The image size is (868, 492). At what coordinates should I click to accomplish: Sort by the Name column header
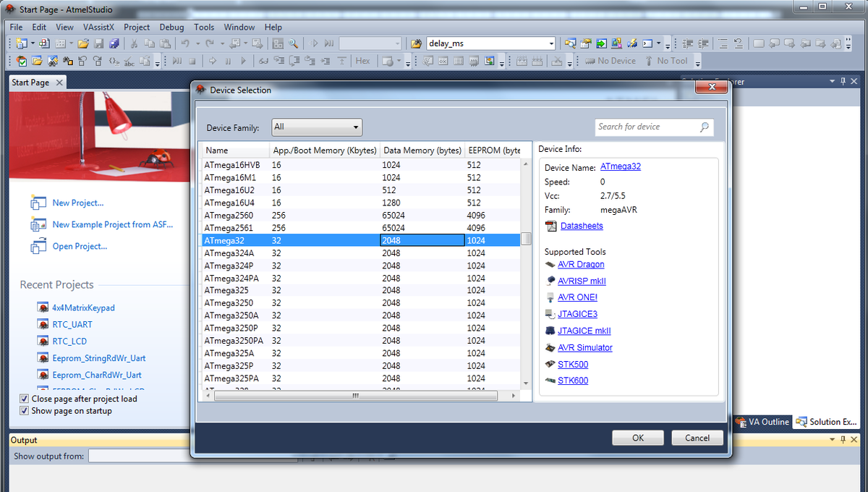[x=234, y=150]
